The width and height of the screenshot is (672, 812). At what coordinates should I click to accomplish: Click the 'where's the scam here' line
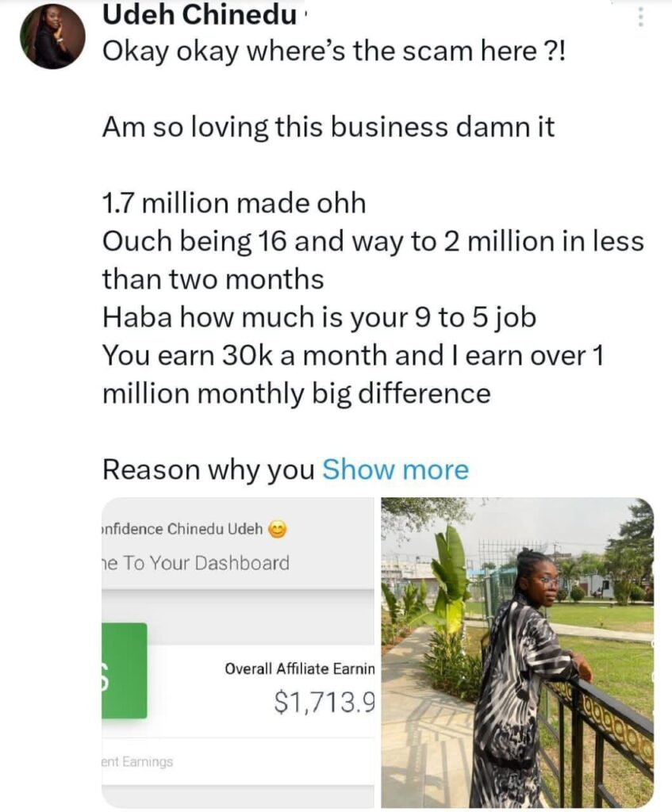click(335, 53)
